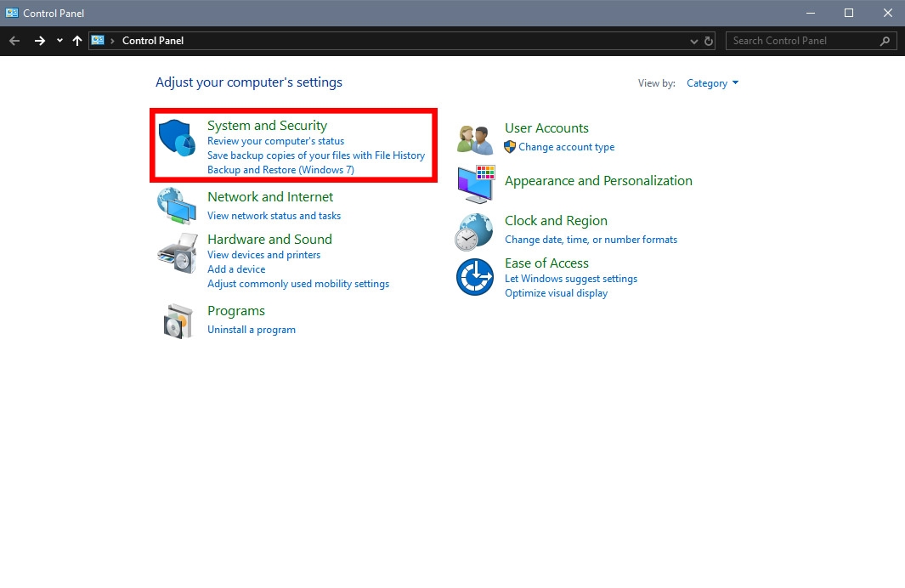Viewport: 905px width, 588px height.
Task: Click the Search Control Panel field
Action: [x=803, y=41]
